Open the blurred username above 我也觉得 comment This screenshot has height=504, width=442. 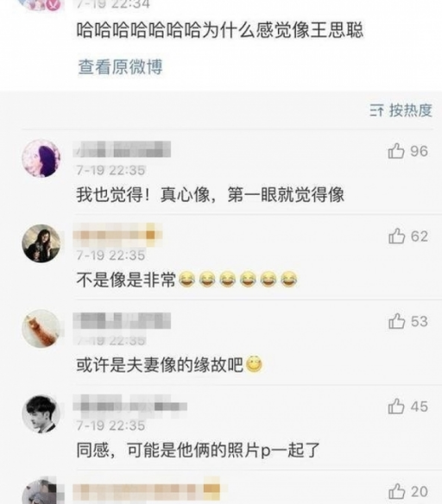point(122,149)
